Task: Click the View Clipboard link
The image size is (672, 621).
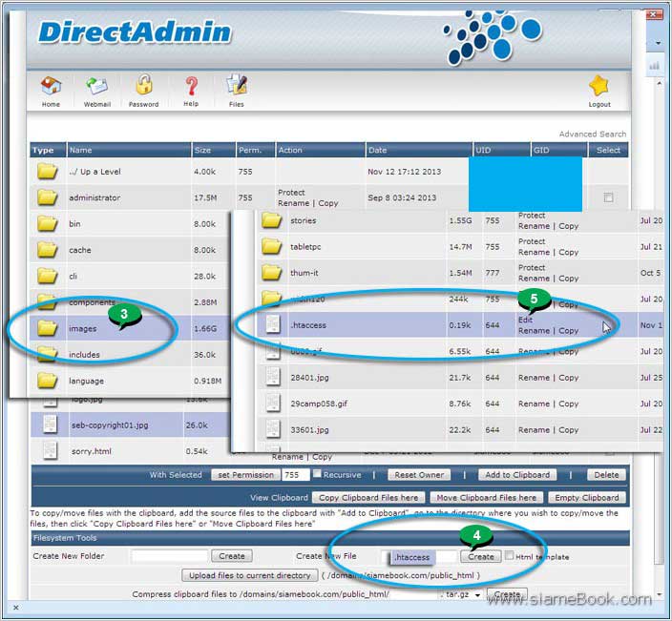Action: click(x=279, y=498)
